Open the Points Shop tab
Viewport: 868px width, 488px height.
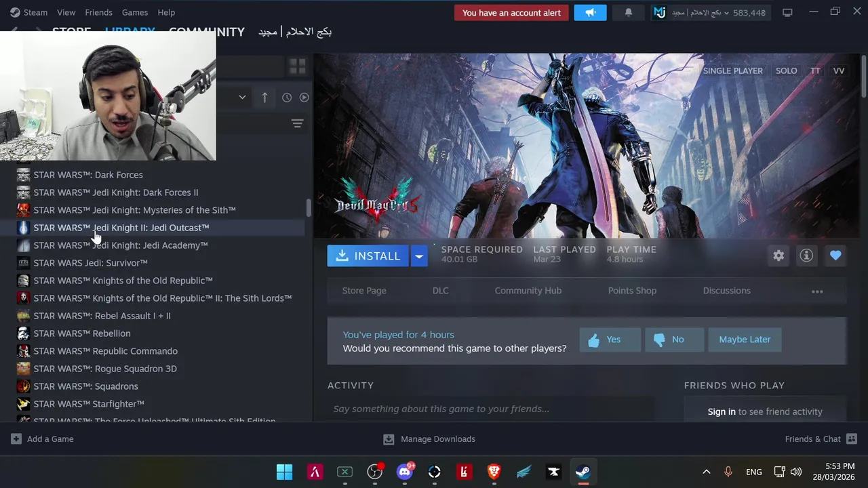coord(632,291)
